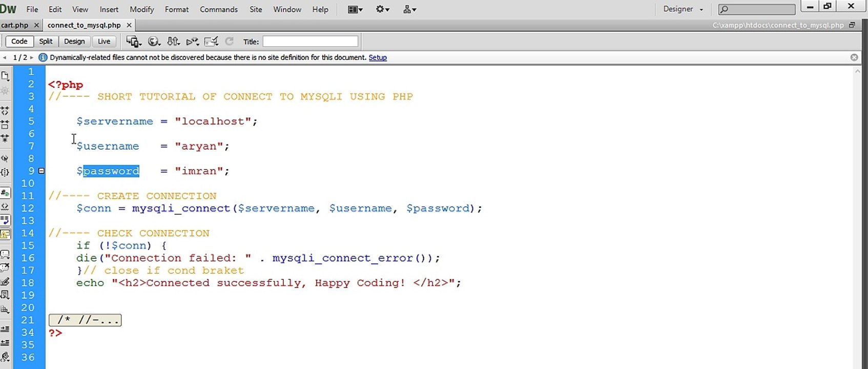Open the Multiscreen preview dropdown
The width and height of the screenshot is (868, 369).
134,42
